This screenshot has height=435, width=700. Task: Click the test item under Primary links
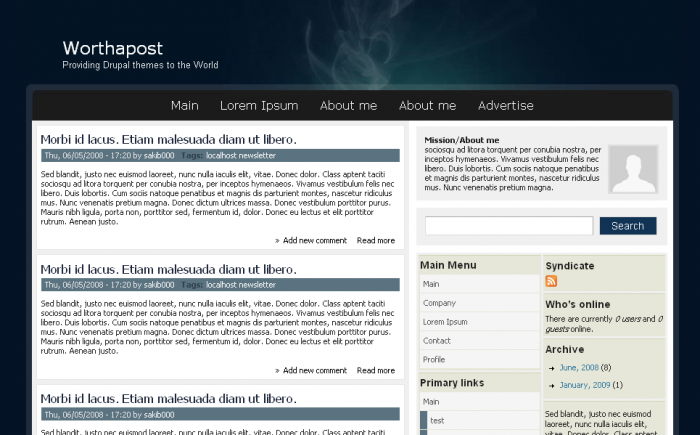437,421
